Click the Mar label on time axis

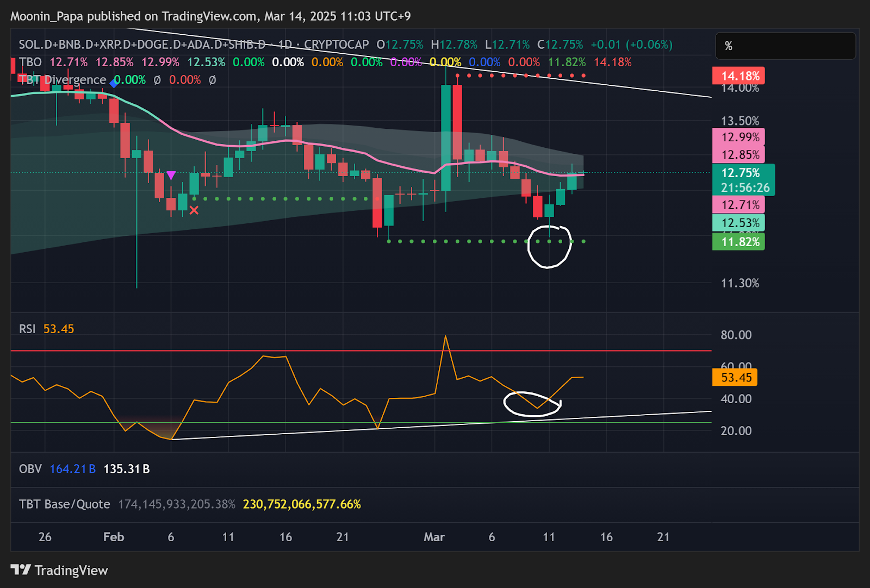(x=434, y=537)
